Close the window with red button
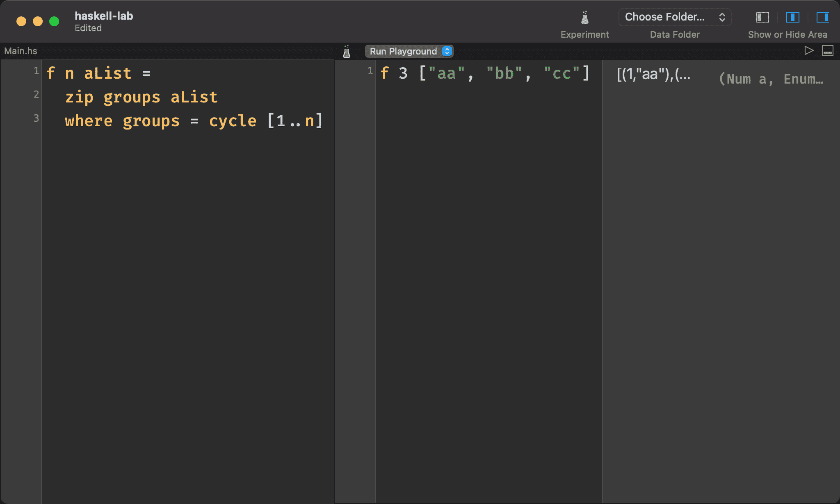Viewport: 840px width, 504px height. (21, 21)
